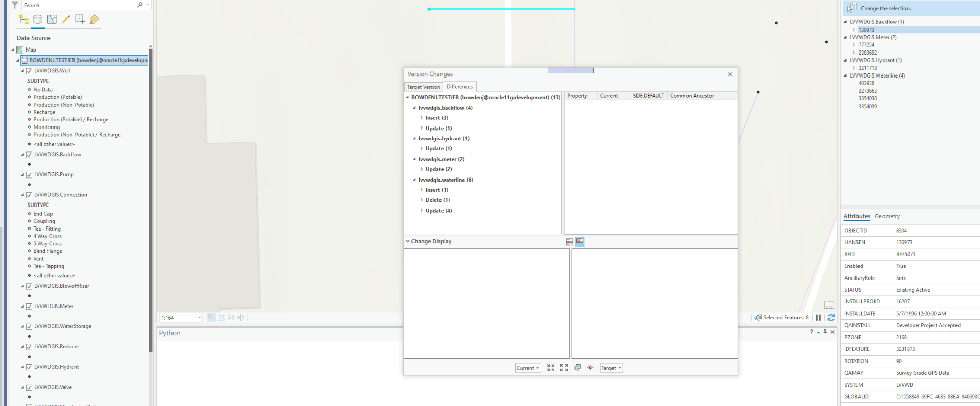This screenshot has width=980, height=406.
Task: Uncheck LVVWDGIS.Backflow layer visibility
Action: tap(29, 155)
